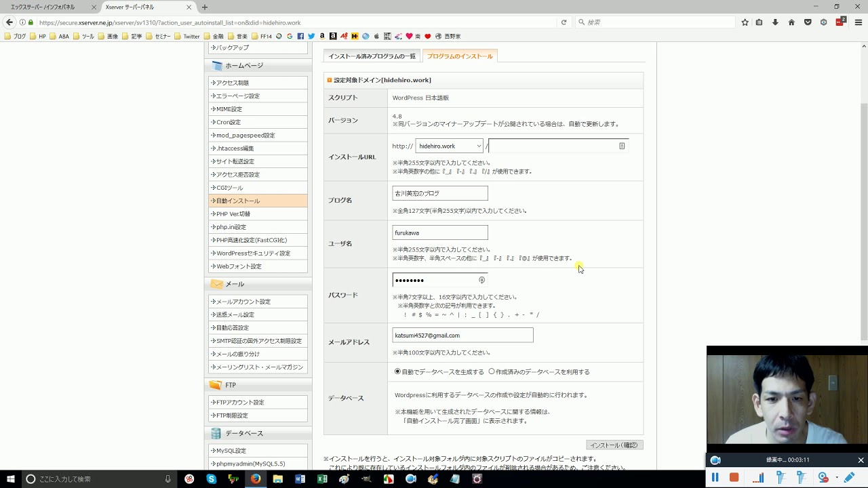Viewport: 868px width, 488px height.
Task: Select 自動でデータベースを生成する radio option
Action: pyautogui.click(x=397, y=371)
